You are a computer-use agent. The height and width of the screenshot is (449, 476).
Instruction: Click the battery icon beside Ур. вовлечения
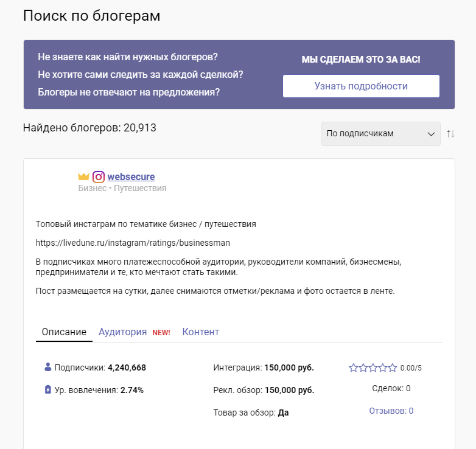point(48,390)
